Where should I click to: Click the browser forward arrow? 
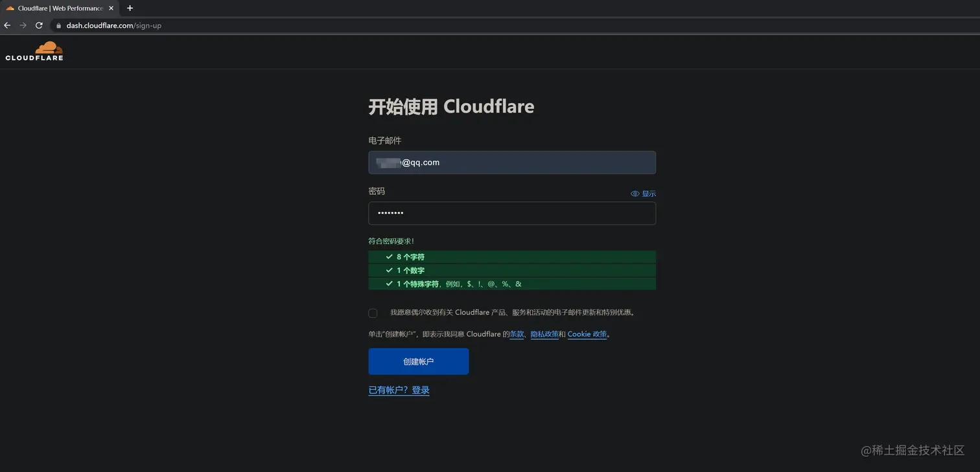pyautogui.click(x=23, y=25)
